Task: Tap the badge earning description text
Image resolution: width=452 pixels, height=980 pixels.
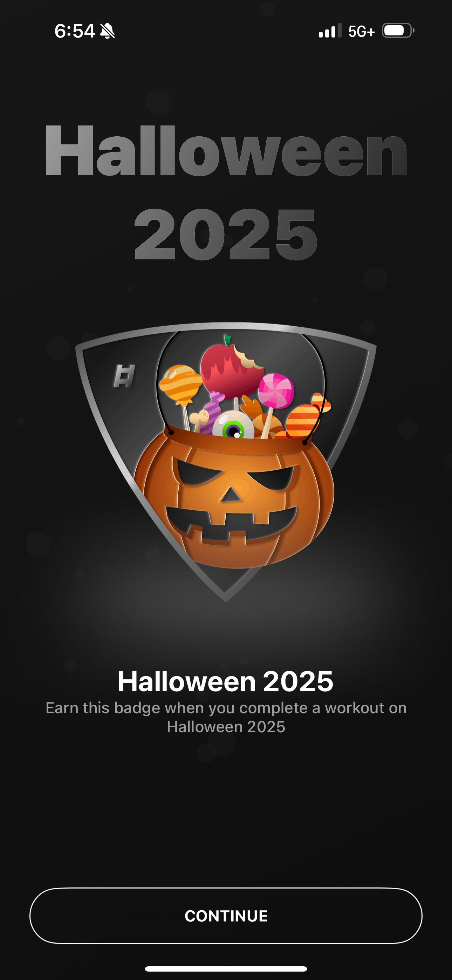Action: click(226, 717)
